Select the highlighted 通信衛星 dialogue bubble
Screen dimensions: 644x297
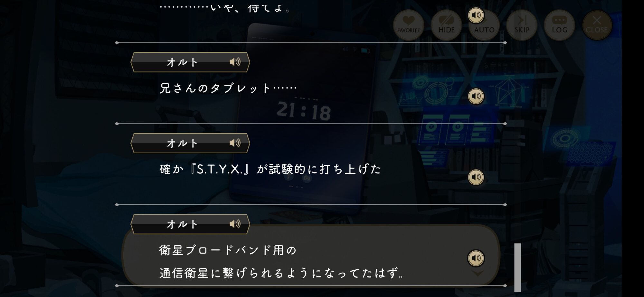click(x=311, y=256)
